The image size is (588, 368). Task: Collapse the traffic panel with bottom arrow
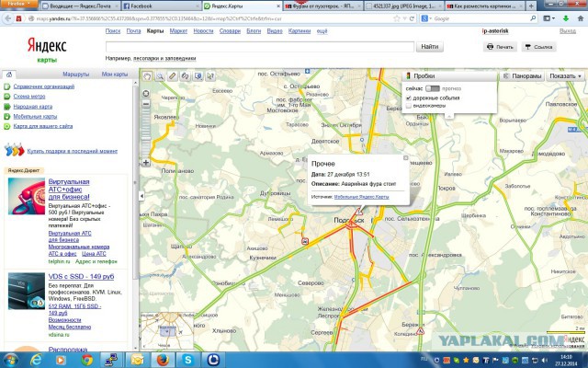coord(449,117)
